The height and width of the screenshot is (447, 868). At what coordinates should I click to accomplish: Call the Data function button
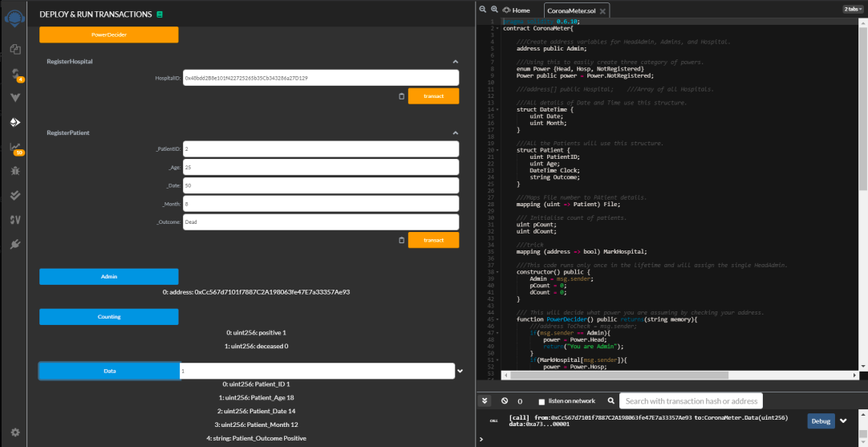point(109,371)
